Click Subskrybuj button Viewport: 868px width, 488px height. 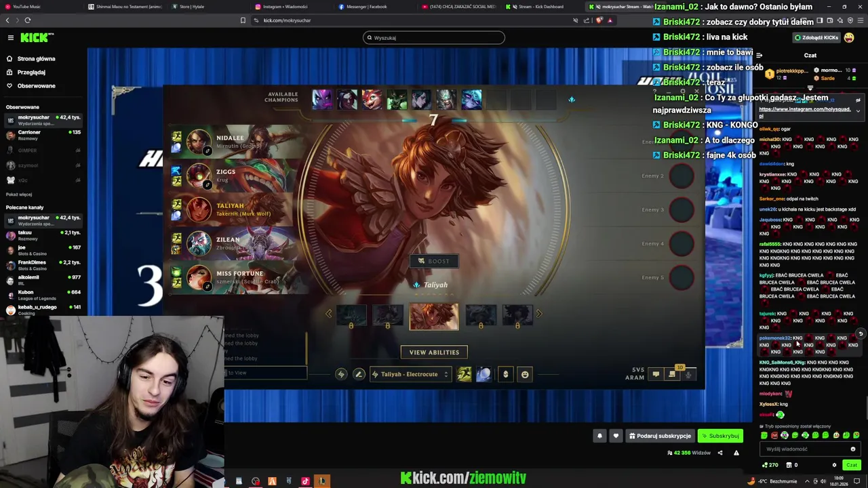[720, 436]
